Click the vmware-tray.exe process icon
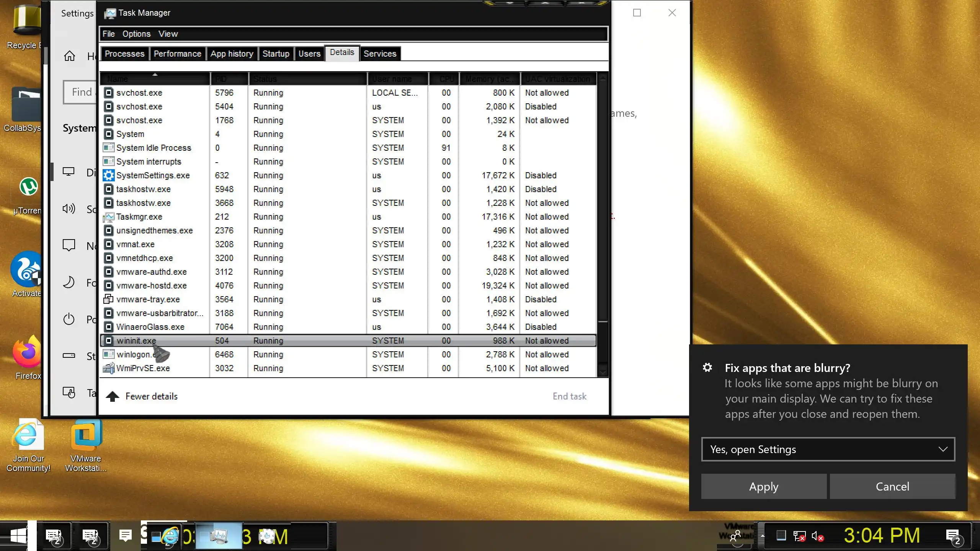Screen dimensions: 980x551 tap(109, 299)
